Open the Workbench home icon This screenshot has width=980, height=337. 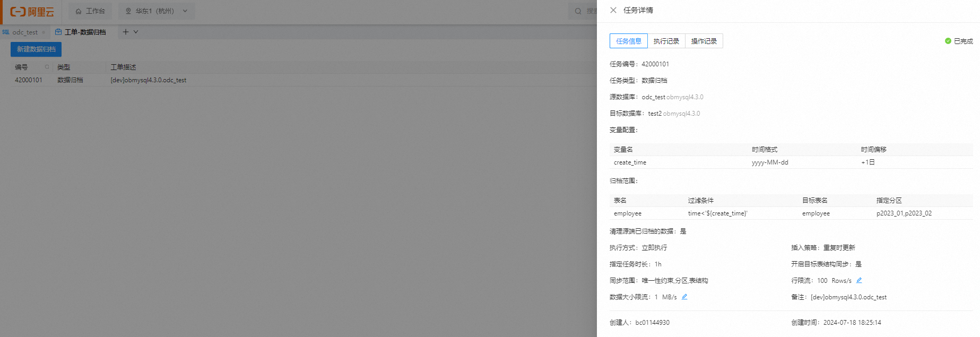[x=79, y=11]
